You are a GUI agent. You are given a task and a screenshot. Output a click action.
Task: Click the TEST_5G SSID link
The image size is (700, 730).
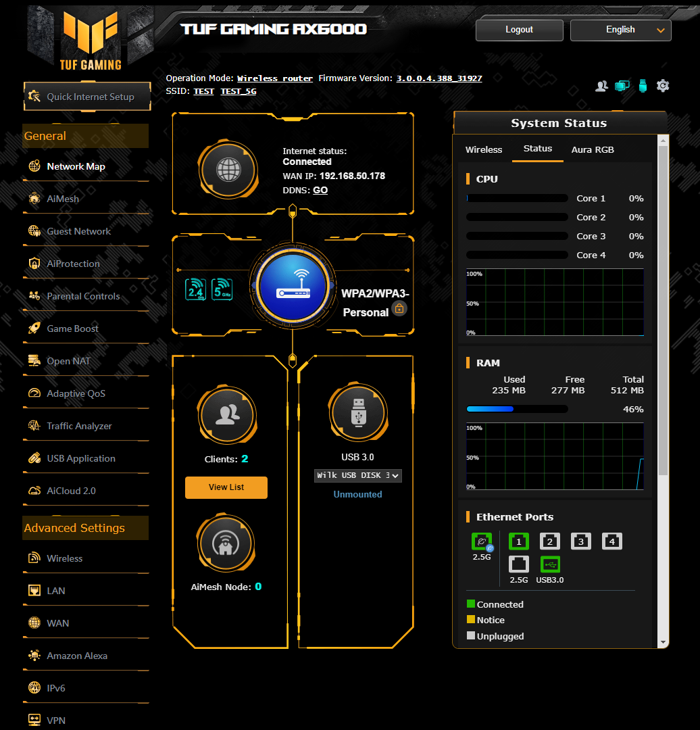pyautogui.click(x=239, y=91)
